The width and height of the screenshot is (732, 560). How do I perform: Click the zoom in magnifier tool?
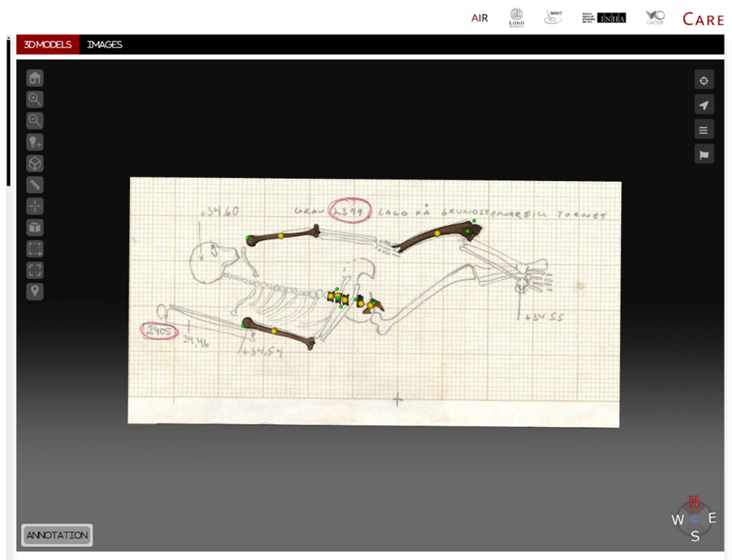(35, 99)
